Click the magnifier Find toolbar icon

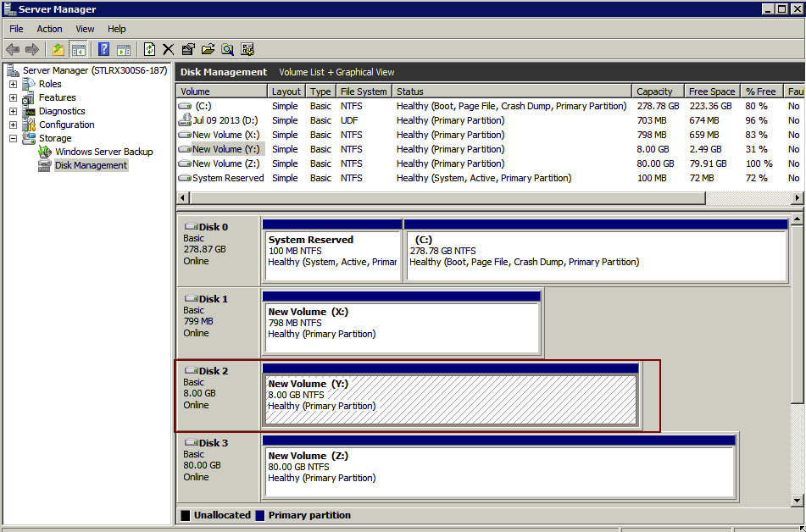pos(227,49)
